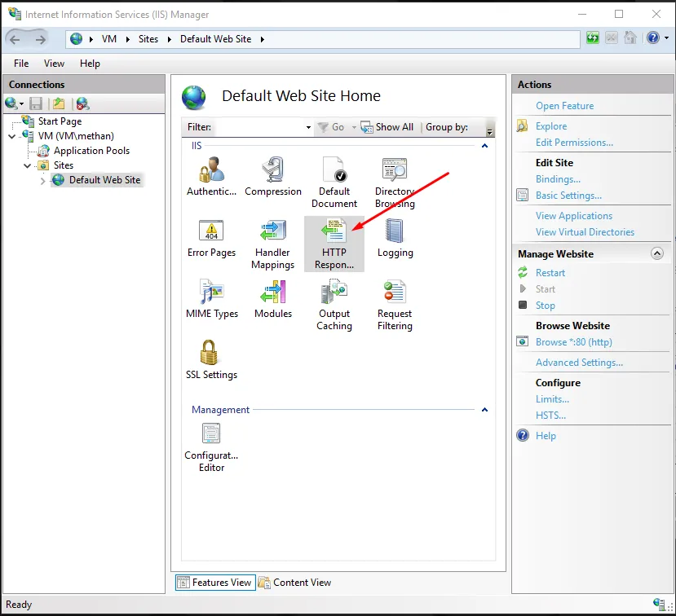Viewport: 676px width, 616px height.
Task: Collapse the Management group section
Action: [x=484, y=410]
